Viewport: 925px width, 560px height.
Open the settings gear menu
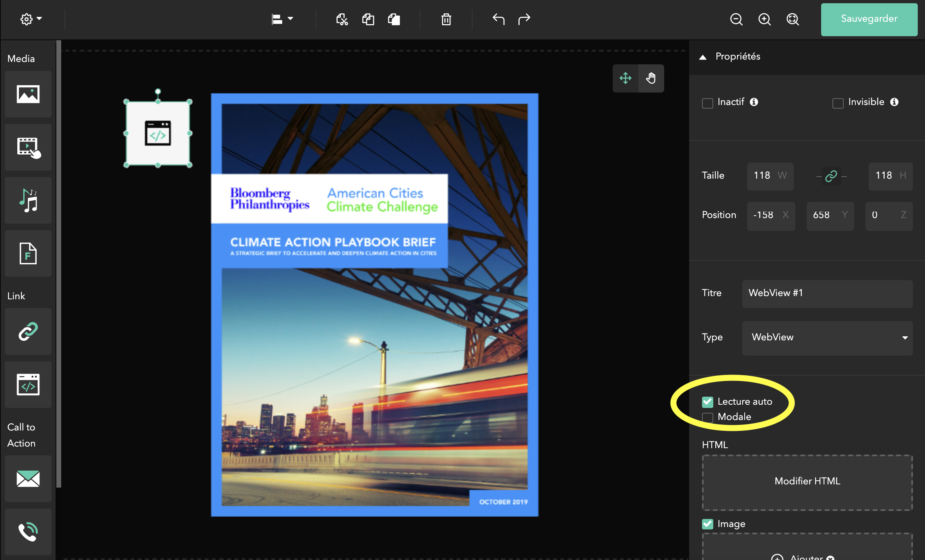[31, 19]
